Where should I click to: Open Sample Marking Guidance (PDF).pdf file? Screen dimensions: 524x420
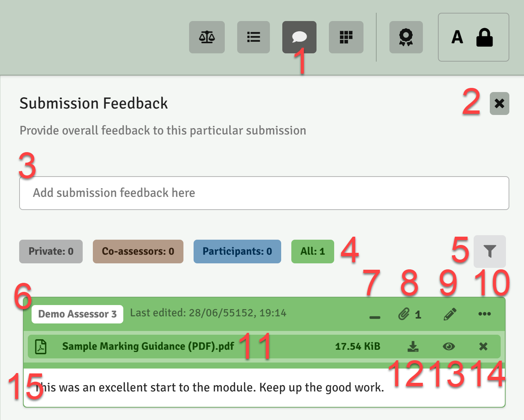[x=148, y=346]
